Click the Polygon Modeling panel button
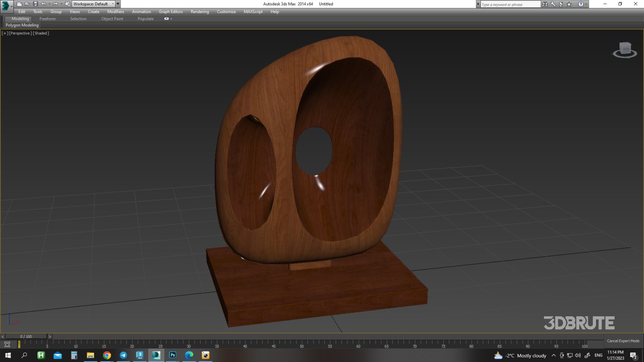This screenshot has height=362, width=644. (22, 25)
